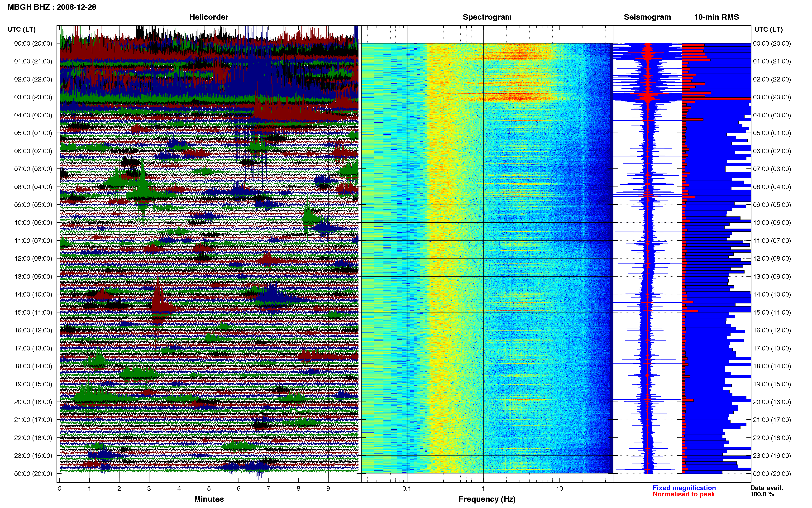The width and height of the screenshot is (812, 508).
Task: Click the '0' tick on Minutes axis
Action: click(x=59, y=489)
